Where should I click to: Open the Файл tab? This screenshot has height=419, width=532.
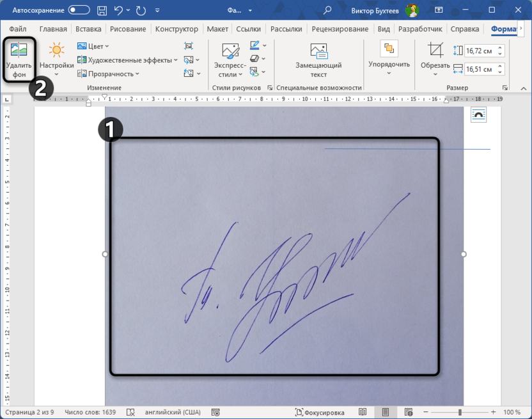pos(18,29)
